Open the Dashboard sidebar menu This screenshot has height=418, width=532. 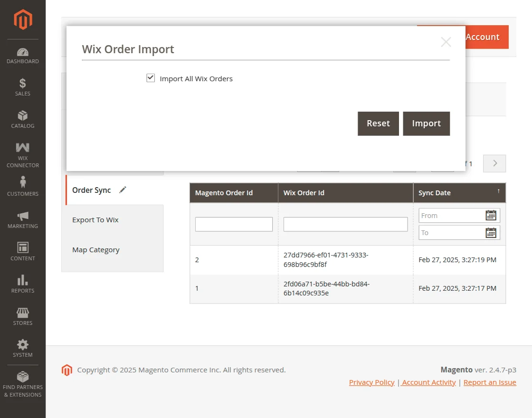tap(23, 56)
